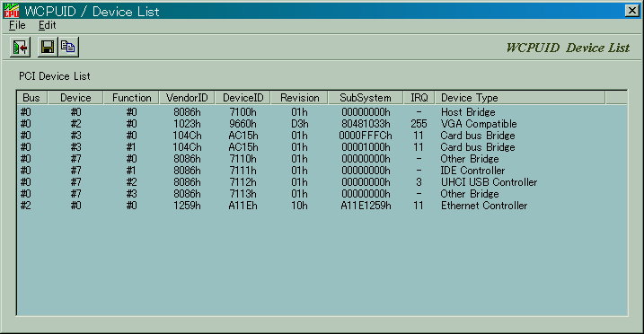Click the PCI Device List label

(55, 76)
